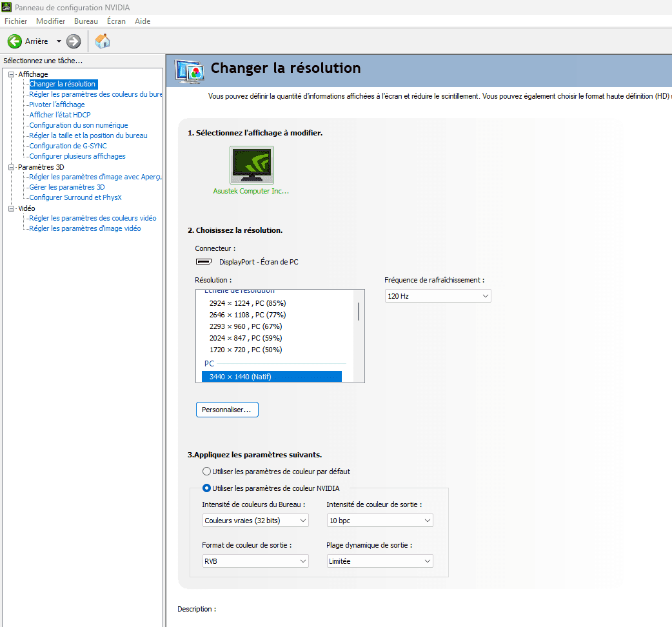Open the Limitée dynamic range dropdown
672x627 pixels.
pos(380,561)
